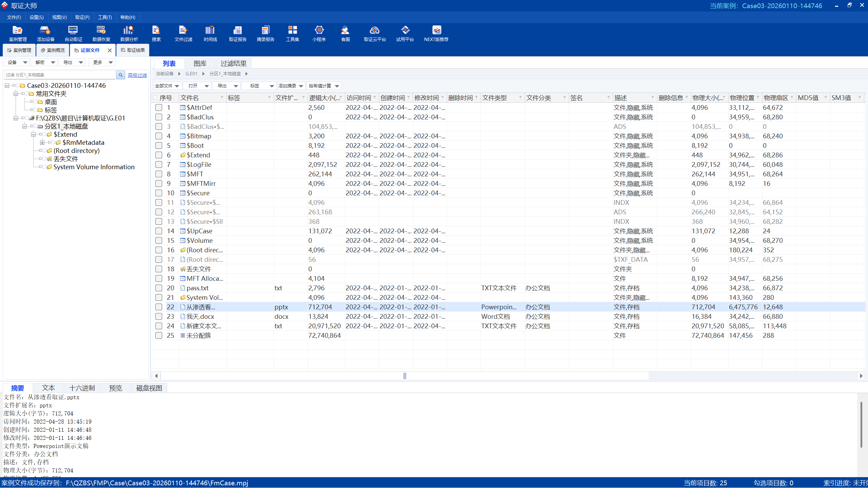Click the horizontal scrollbar thumb in file list
The height and width of the screenshot is (488, 868).
(404, 376)
